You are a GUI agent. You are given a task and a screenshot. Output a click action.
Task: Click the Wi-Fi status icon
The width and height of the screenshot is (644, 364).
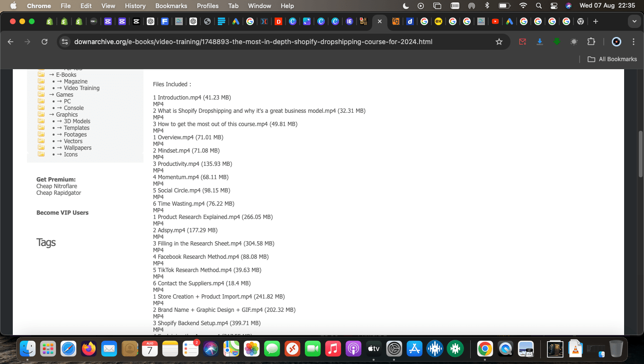click(523, 6)
